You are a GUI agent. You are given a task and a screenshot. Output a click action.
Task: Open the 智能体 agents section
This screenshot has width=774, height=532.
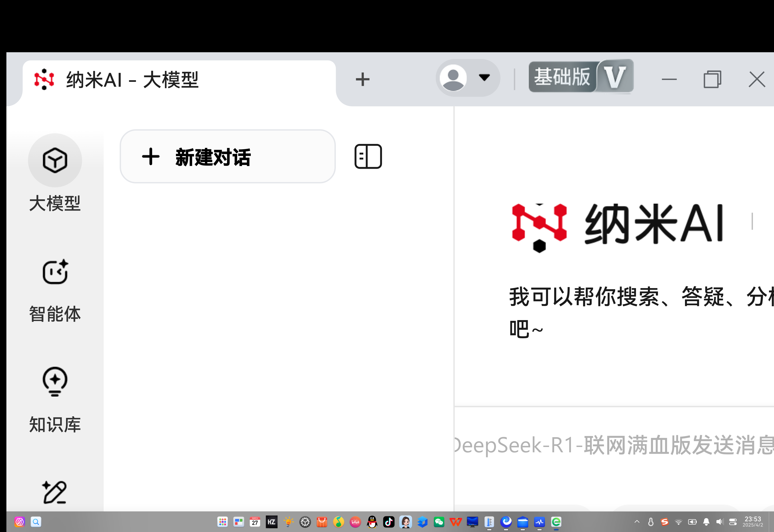point(55,291)
